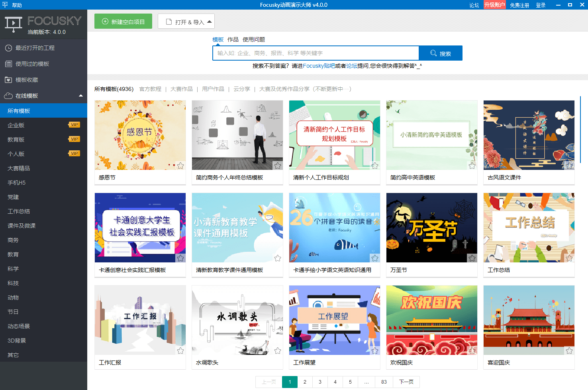Open the Help (帮助) icon
This screenshot has width=588, height=390.
click(4, 5)
